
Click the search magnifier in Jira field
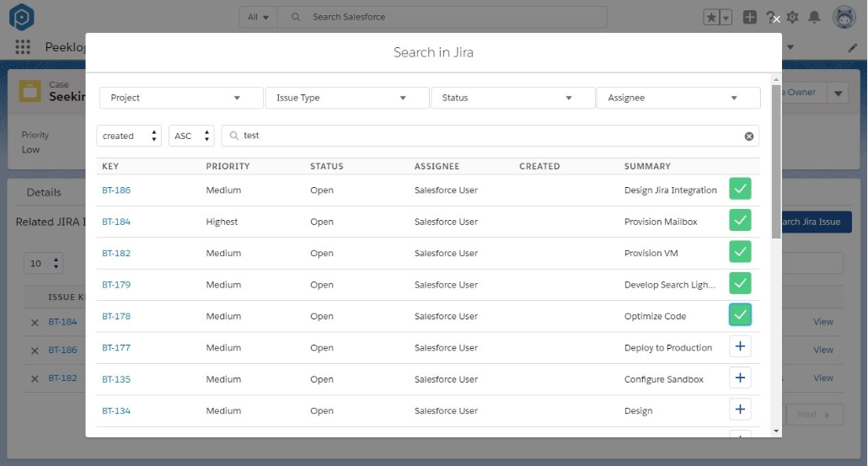[x=234, y=136]
